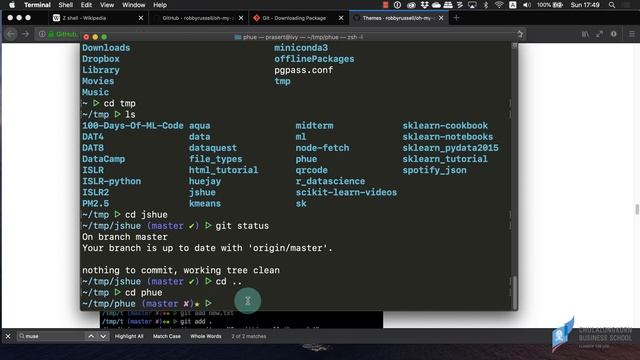Click the fullscreen arrows icon in browser toolbar

click(x=599, y=34)
